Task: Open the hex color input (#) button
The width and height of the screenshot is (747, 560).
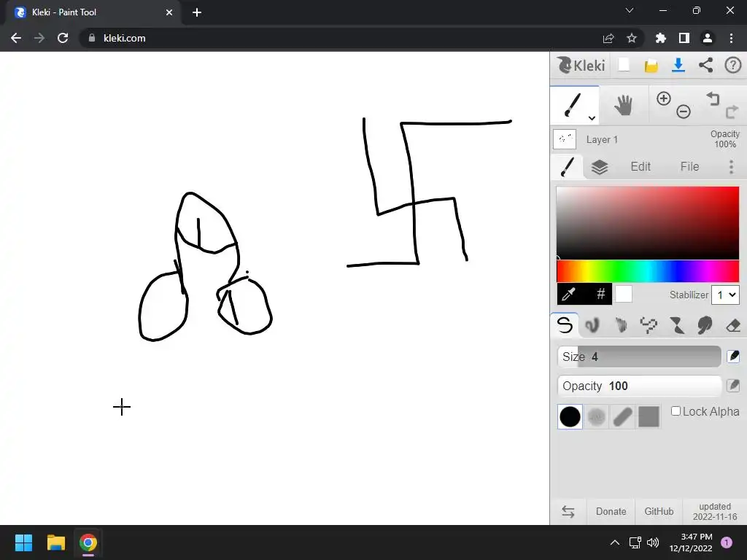Action: click(x=601, y=295)
